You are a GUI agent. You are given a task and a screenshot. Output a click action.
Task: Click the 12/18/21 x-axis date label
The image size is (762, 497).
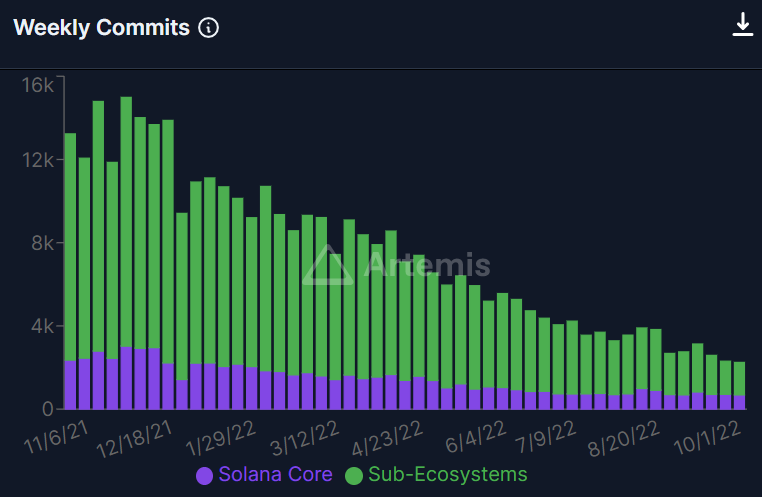(x=135, y=439)
